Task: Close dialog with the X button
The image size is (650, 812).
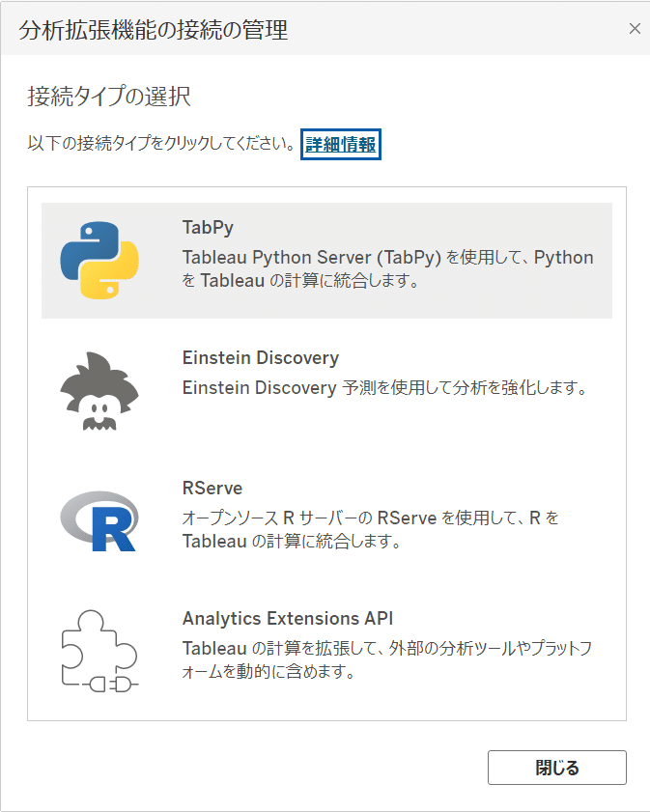Action: [635, 28]
